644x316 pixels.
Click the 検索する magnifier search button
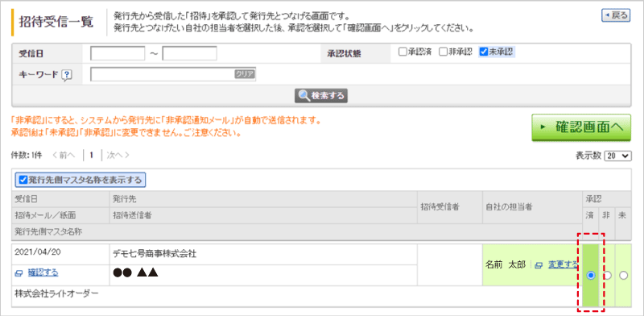point(321,95)
